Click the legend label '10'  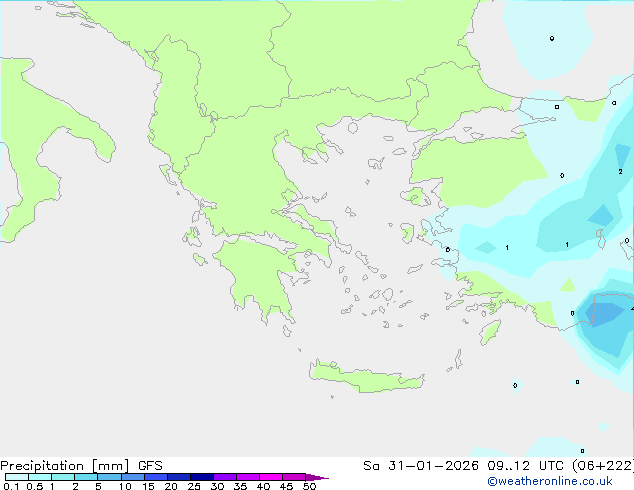tap(125, 486)
